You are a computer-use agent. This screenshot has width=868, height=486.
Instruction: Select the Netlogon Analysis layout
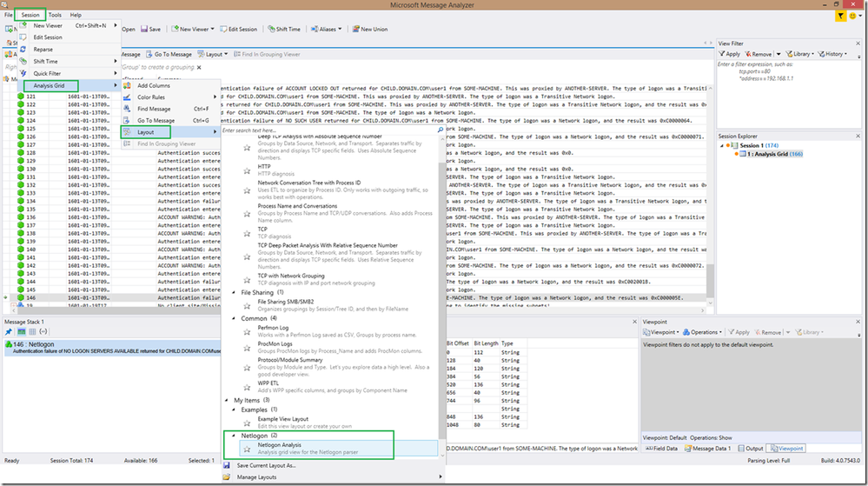(x=338, y=449)
